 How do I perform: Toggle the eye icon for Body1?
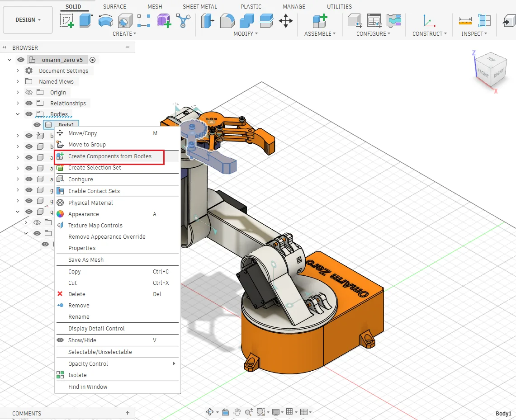[x=37, y=125]
